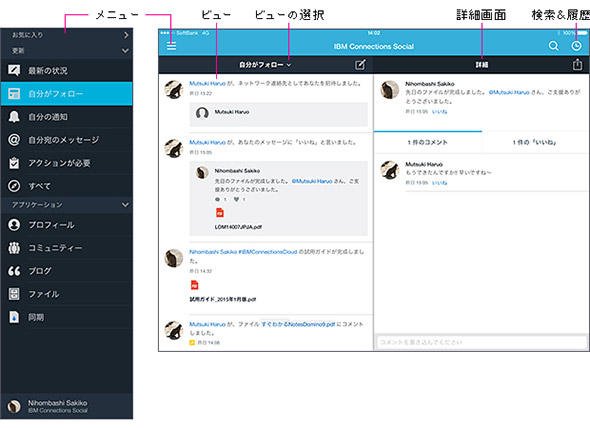590x428 pixels.
Task: Click the @Mutsuki Haruo mention in detail pane
Action: point(509,92)
